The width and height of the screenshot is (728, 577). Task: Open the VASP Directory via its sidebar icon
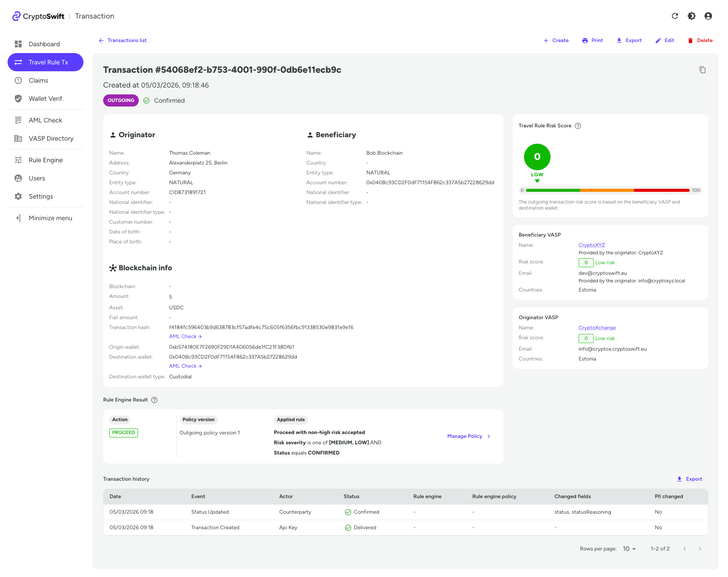[x=18, y=138]
